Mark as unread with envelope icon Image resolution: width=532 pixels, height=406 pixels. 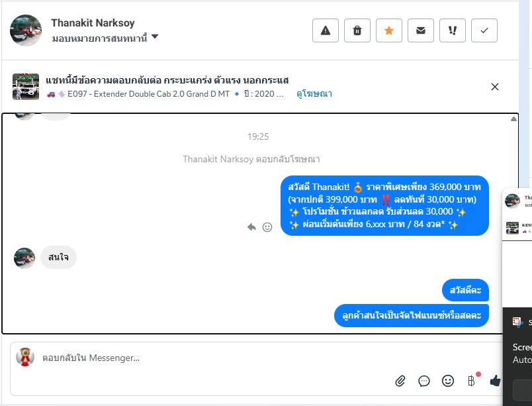click(x=421, y=30)
